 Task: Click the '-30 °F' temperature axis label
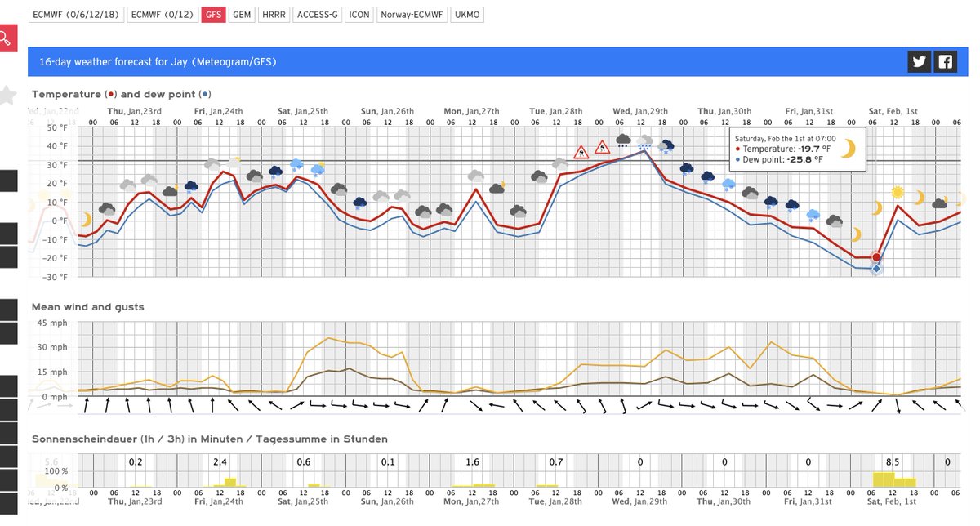(53, 278)
